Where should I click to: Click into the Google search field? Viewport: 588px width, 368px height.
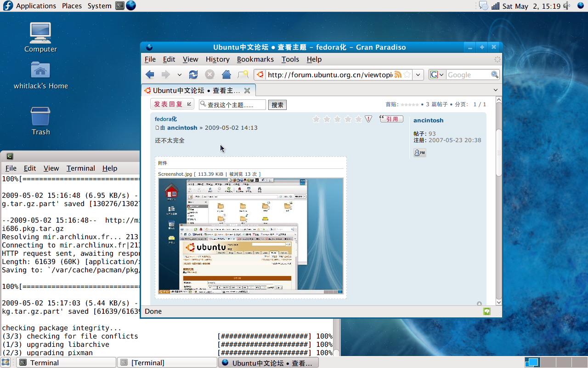468,75
